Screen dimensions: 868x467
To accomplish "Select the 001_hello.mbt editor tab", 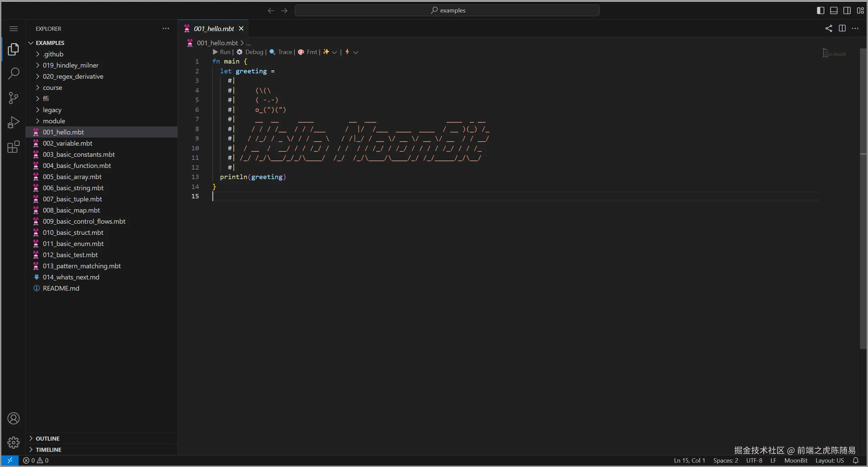I will [214, 29].
